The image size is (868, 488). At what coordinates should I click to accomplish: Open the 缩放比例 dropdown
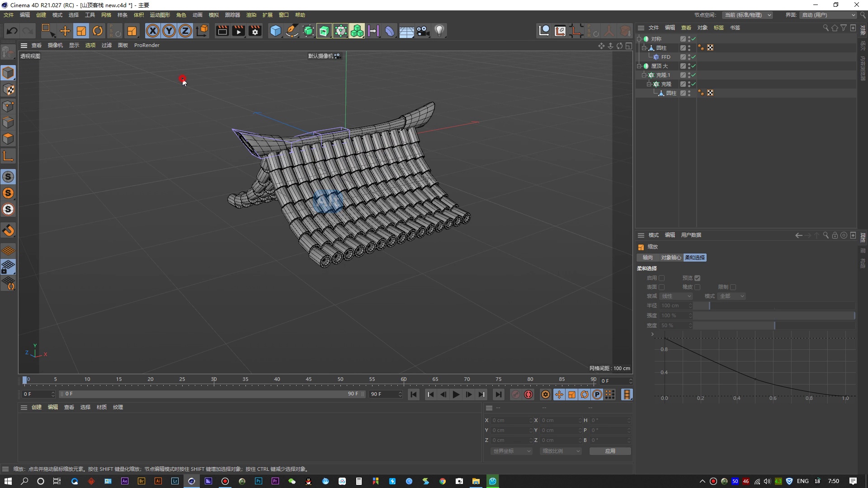click(561, 451)
